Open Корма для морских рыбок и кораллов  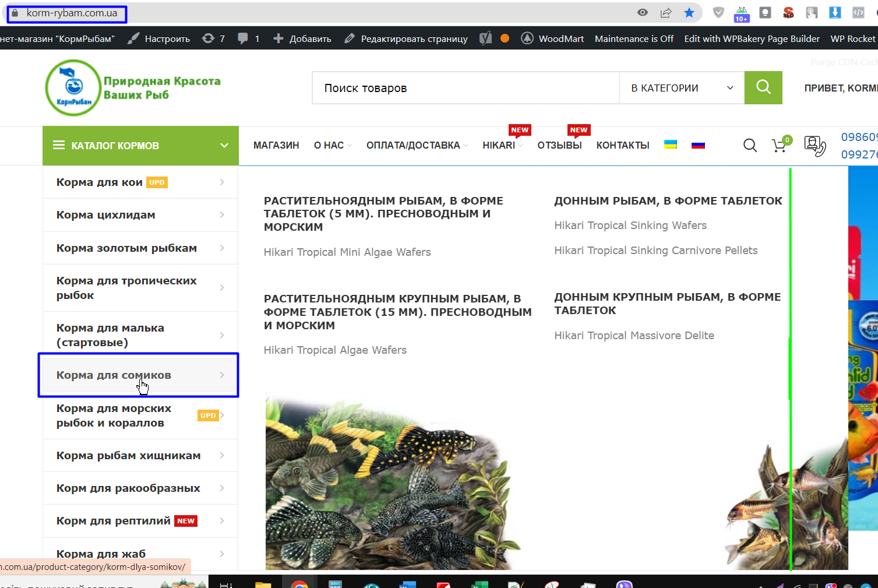tap(140, 416)
